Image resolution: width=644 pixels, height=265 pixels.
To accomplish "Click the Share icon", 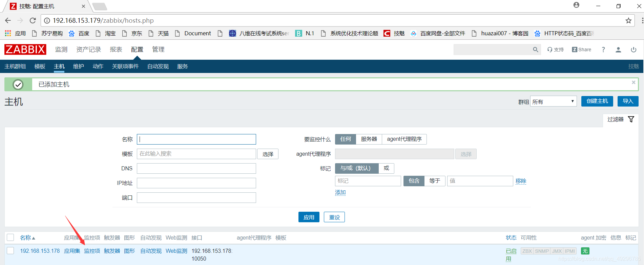I will coord(582,50).
